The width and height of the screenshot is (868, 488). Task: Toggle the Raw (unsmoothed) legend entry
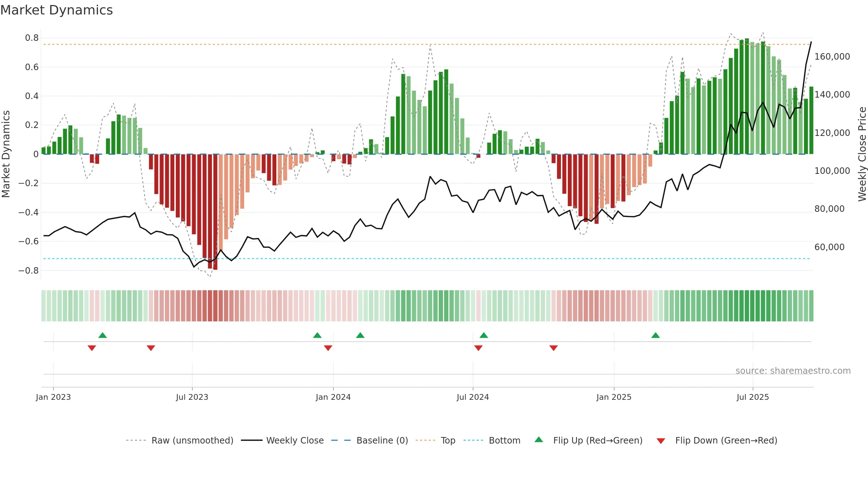click(179, 440)
